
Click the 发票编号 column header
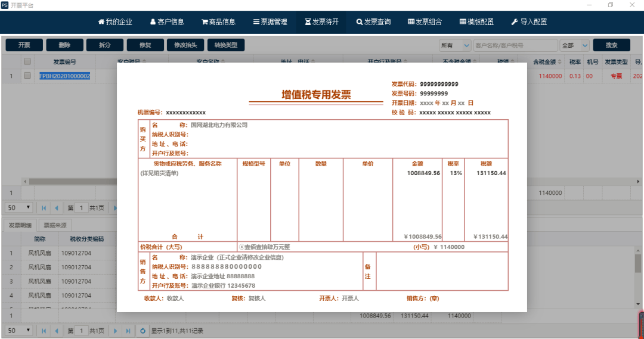click(64, 62)
